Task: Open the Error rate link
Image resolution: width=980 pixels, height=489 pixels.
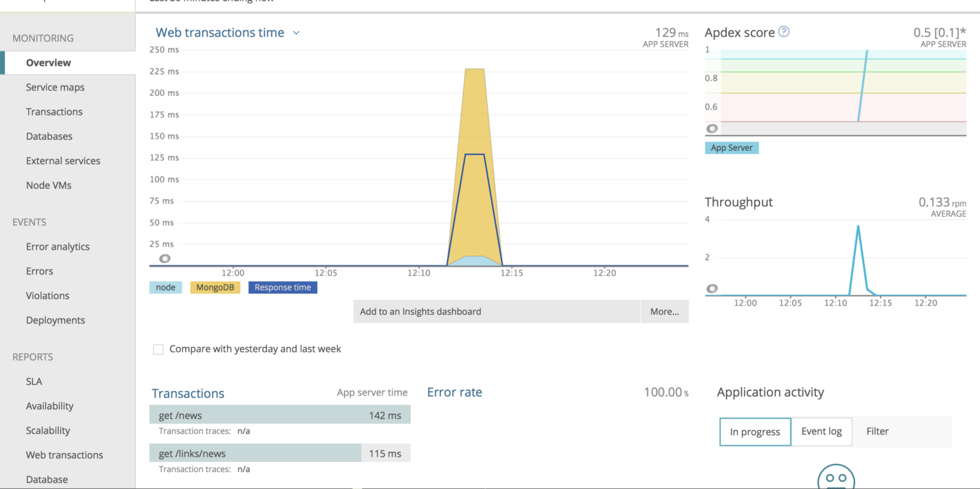Action: [454, 392]
